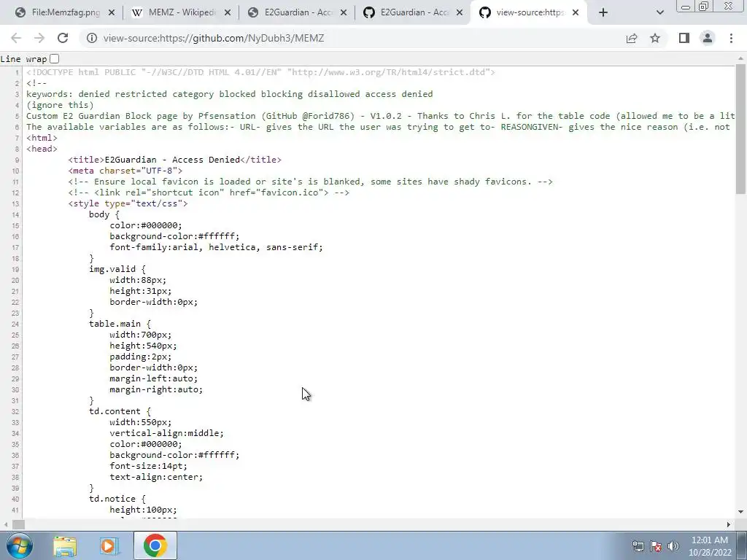Open the Windows Start menu
Viewport: 747px width, 560px height.
[x=20, y=545]
